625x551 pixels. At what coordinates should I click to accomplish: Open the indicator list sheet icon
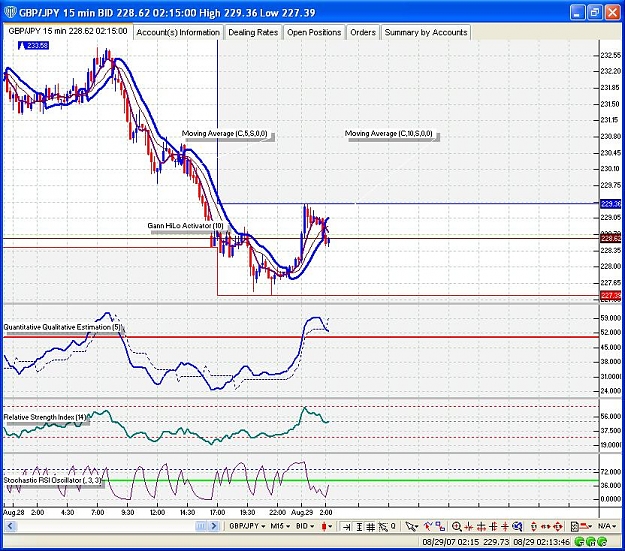click(574, 527)
